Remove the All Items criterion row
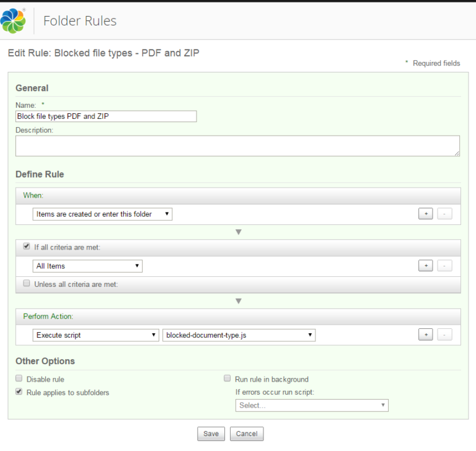Screen dimensions: 476x451 tap(444, 266)
